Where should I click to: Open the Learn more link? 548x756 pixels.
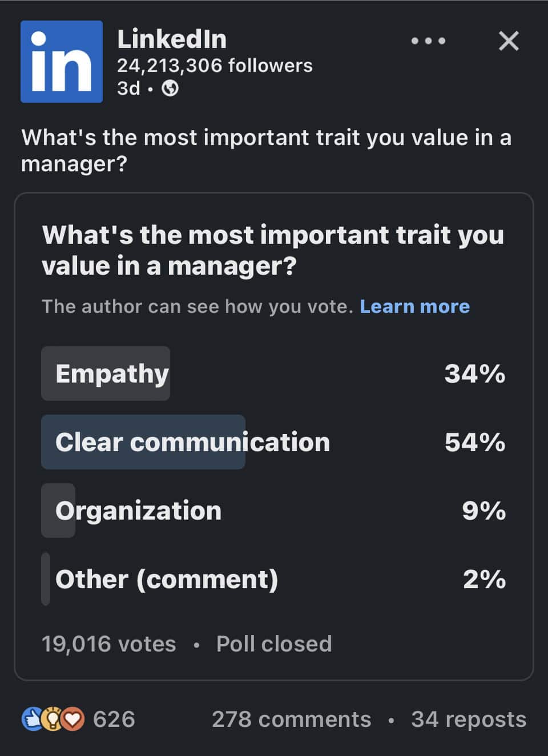tap(414, 307)
